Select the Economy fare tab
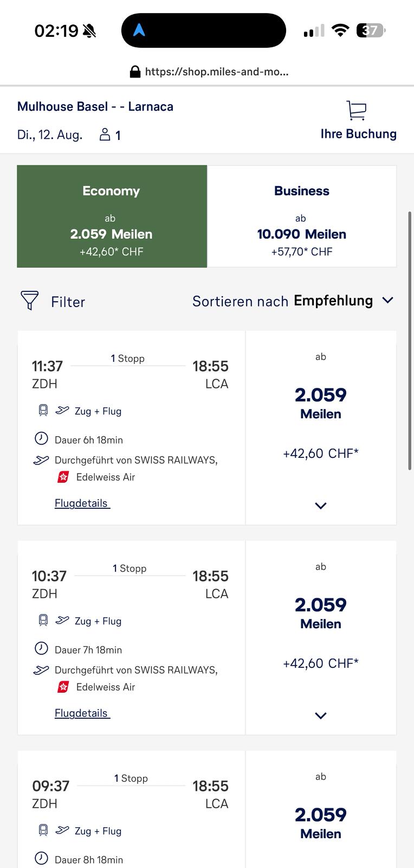The height and width of the screenshot is (868, 414). click(112, 216)
